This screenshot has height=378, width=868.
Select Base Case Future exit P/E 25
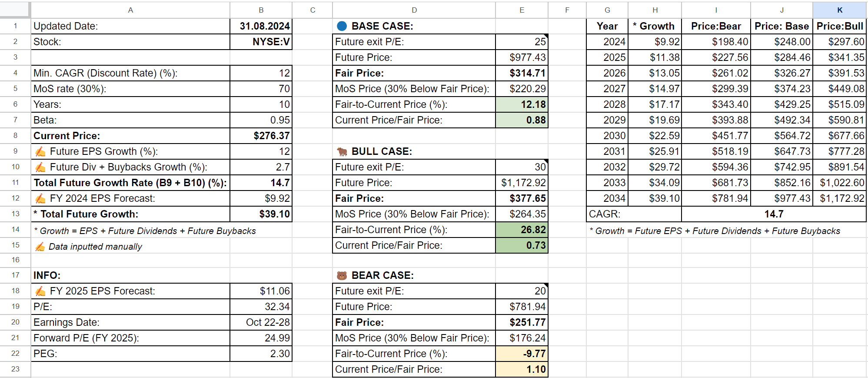[522, 42]
